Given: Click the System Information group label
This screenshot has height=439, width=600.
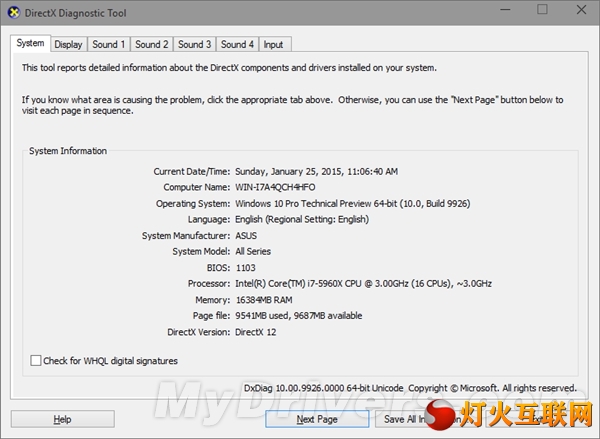Looking at the screenshot, I should (x=68, y=151).
